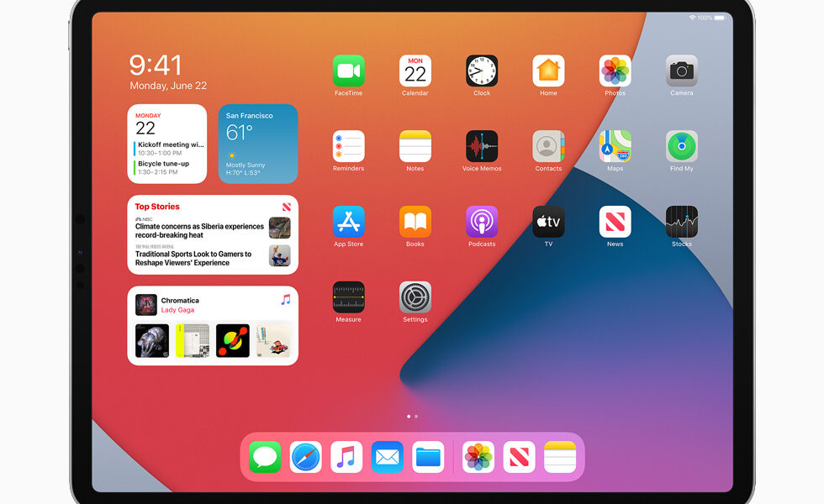Launch the Find My app

pyautogui.click(x=682, y=146)
